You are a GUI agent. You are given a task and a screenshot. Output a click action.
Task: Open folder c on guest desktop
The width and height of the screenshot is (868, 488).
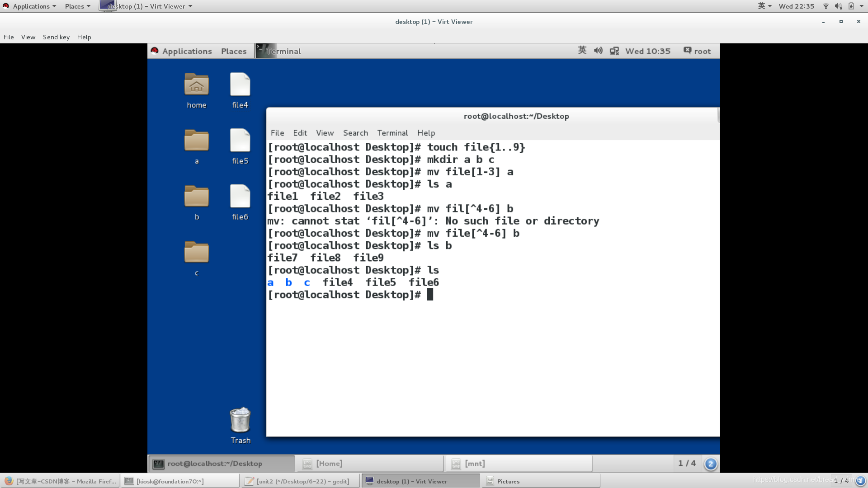tap(196, 252)
